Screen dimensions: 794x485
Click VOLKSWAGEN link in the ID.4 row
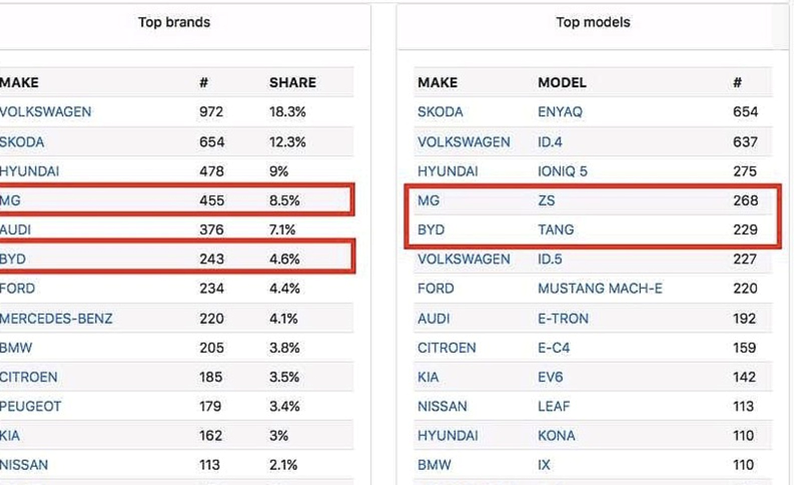(463, 142)
